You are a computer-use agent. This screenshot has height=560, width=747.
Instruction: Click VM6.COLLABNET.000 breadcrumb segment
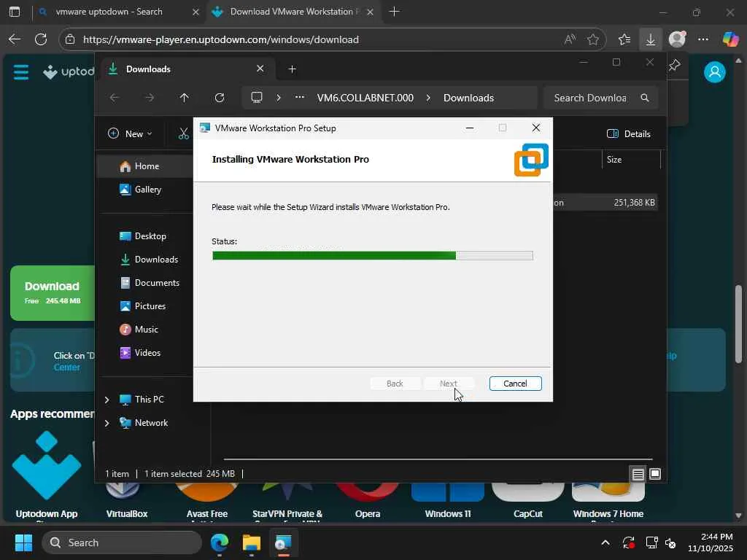tap(365, 98)
